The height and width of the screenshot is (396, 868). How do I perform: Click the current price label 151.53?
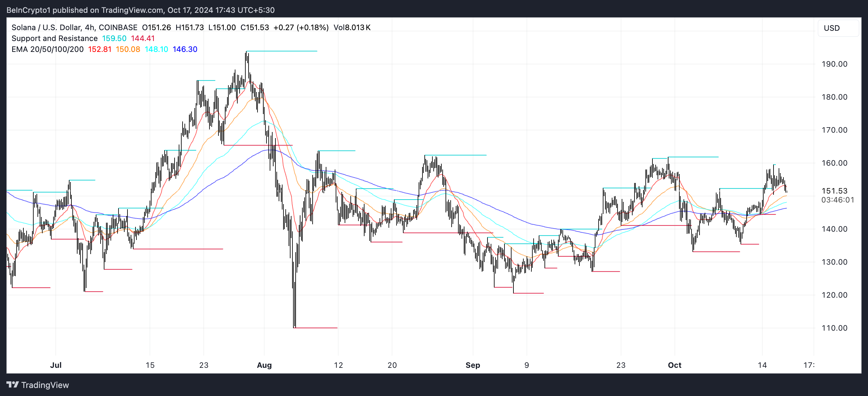coord(834,191)
